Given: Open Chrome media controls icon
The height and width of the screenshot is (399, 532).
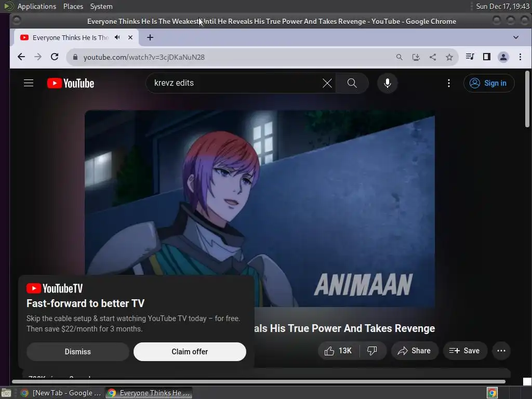Looking at the screenshot, I should point(470,57).
